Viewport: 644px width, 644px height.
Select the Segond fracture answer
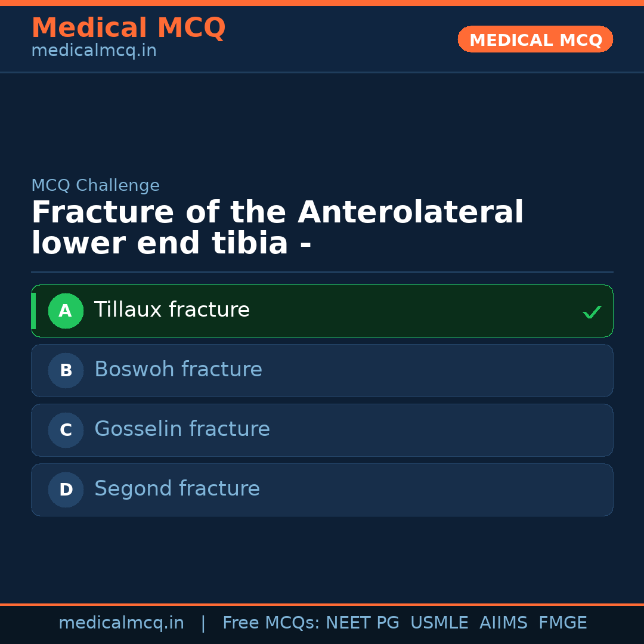click(x=177, y=489)
